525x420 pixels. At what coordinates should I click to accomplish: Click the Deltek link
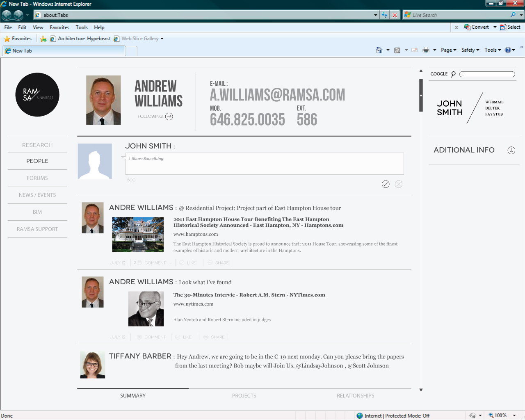point(493,108)
